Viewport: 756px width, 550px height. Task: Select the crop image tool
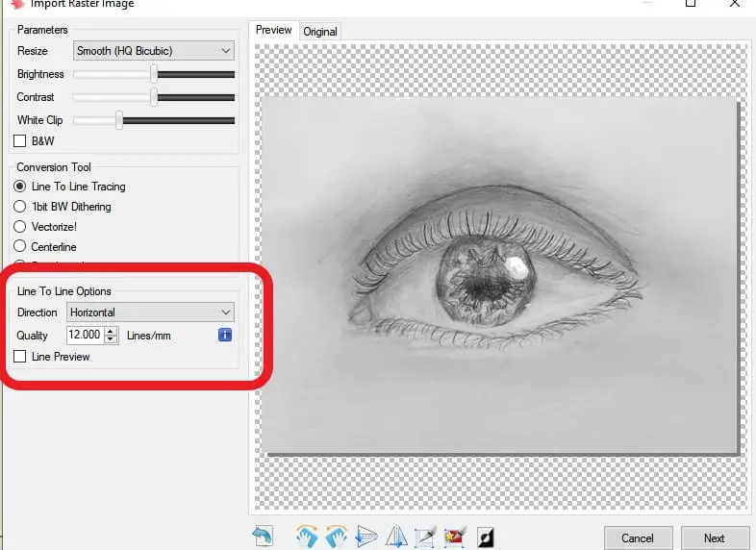click(x=425, y=537)
